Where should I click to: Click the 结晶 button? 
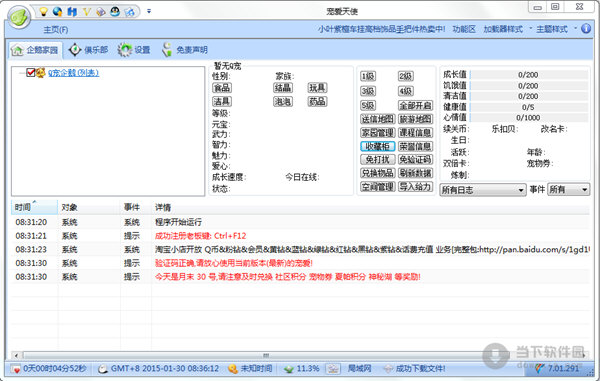click(283, 88)
